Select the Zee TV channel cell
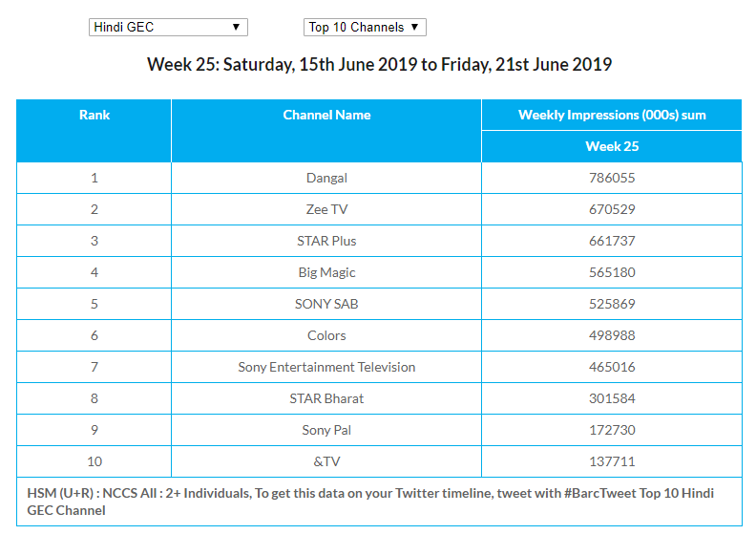Viewport: 756px width, 556px height. [326, 209]
